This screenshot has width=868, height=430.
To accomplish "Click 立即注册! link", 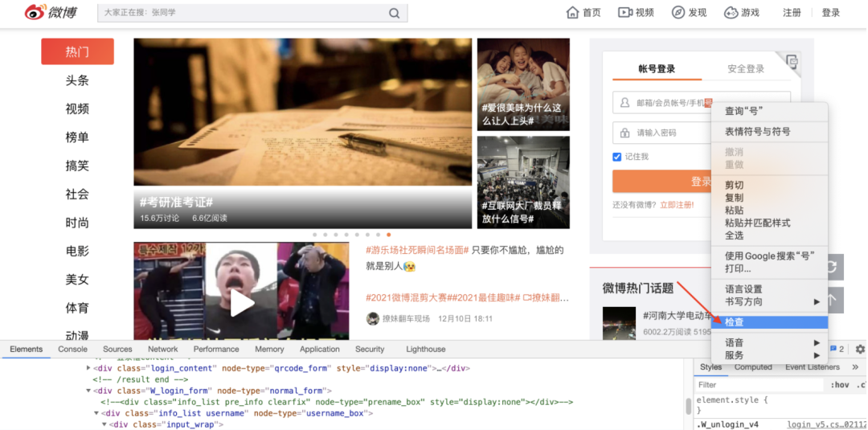I will (677, 205).
